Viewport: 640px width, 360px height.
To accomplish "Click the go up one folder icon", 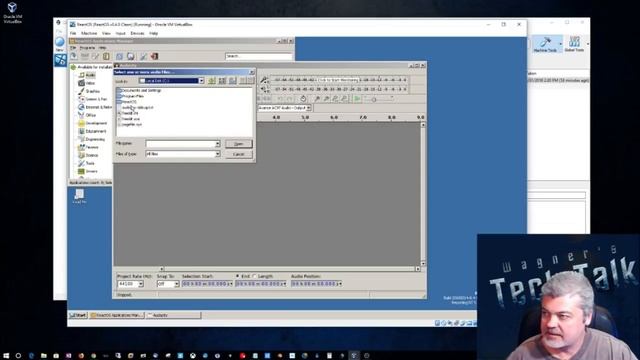I will 212,81.
